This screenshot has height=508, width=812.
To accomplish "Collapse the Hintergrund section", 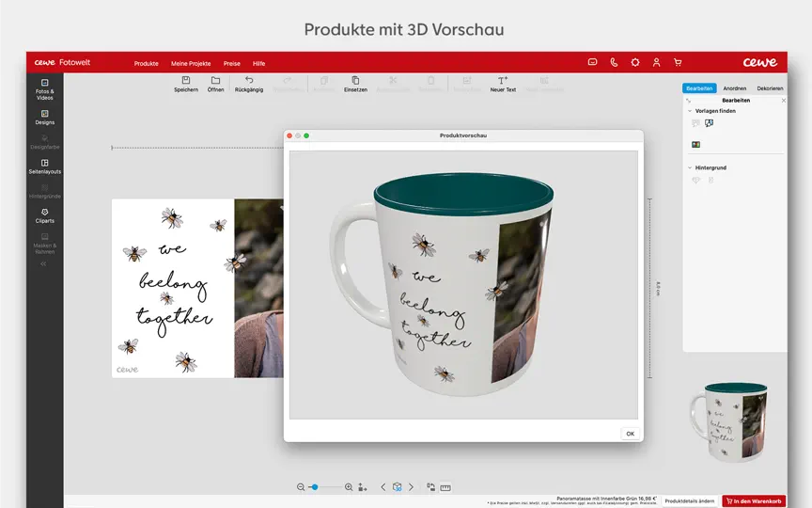I will pyautogui.click(x=689, y=168).
